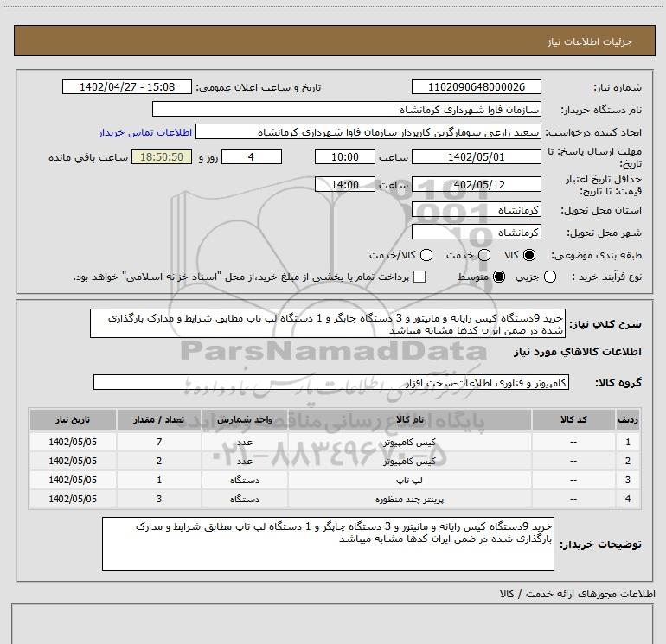The width and height of the screenshot is (666, 644).
Task: Choose the متوسط purchase type radio
Action: point(499,277)
